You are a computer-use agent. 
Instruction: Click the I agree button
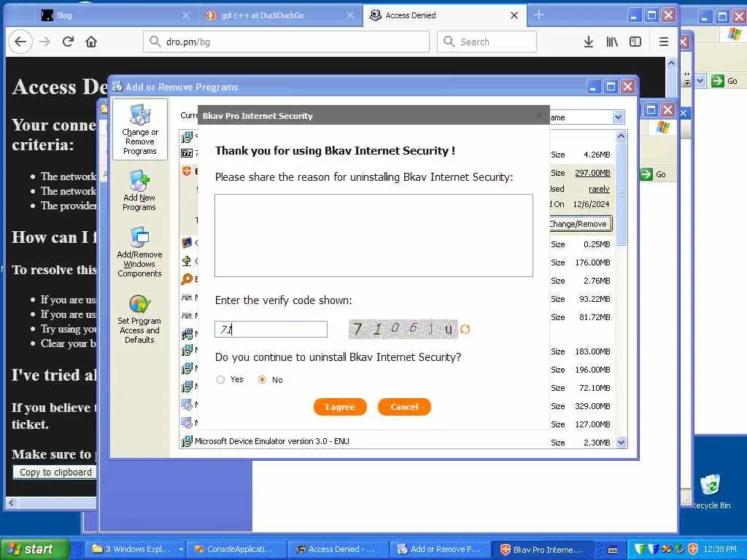click(x=340, y=407)
